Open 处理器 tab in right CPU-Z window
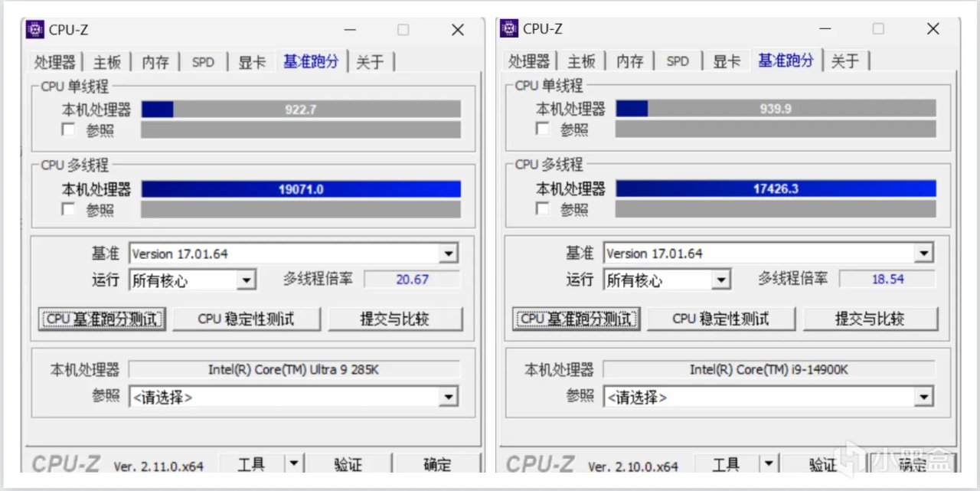 [529, 61]
